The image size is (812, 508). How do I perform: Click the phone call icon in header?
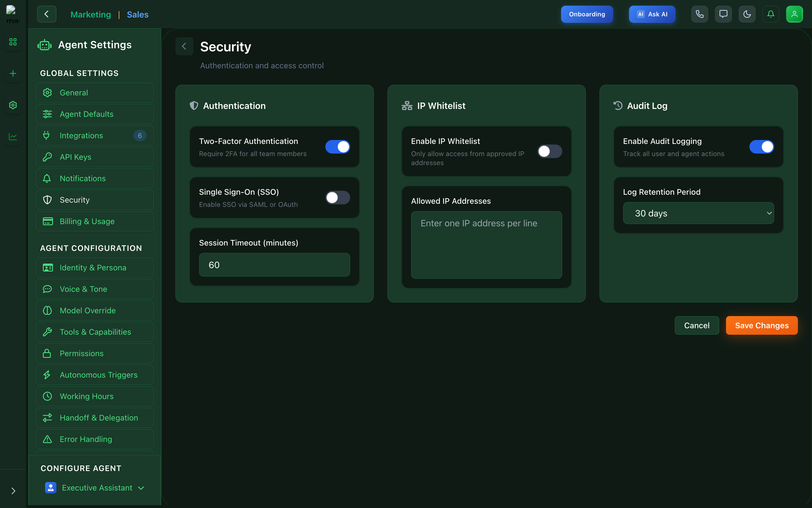coord(700,14)
